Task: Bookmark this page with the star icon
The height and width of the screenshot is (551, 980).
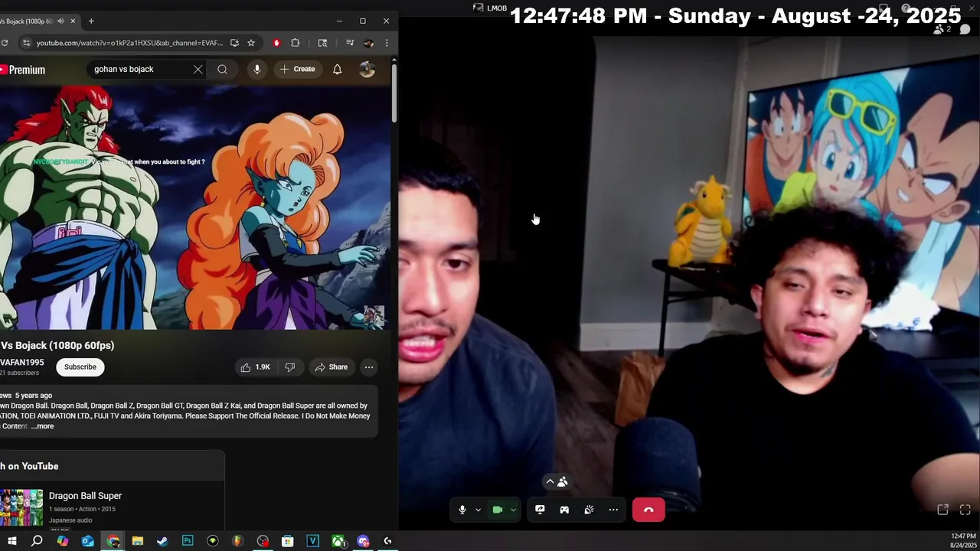Action: 251,43
